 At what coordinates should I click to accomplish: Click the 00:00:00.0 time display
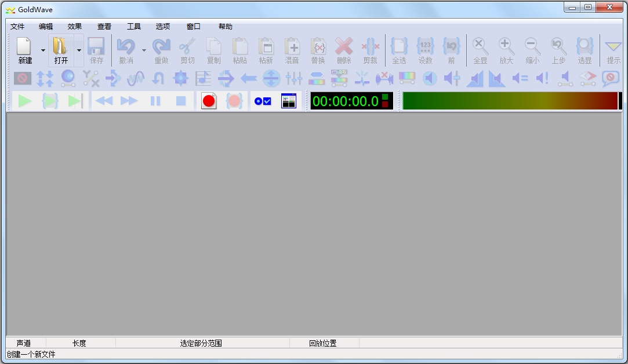[351, 101]
